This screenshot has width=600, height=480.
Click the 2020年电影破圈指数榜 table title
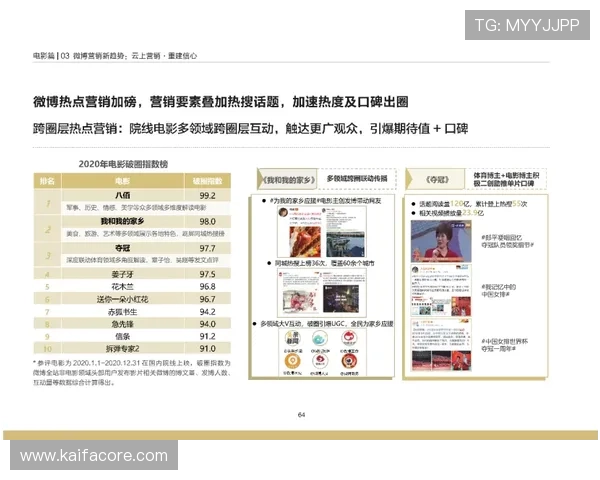click(123, 164)
